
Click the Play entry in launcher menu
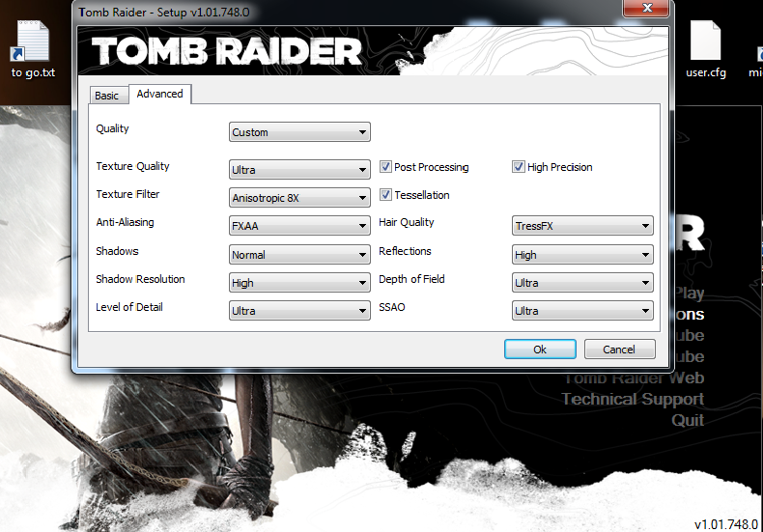click(690, 294)
